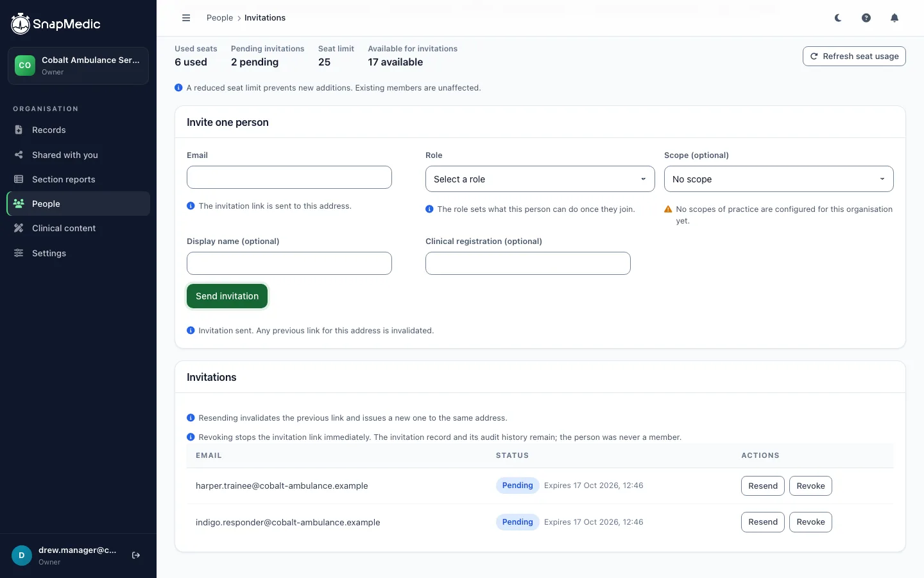Click the D user avatar
Viewport: 924px width, 578px height.
click(22, 556)
